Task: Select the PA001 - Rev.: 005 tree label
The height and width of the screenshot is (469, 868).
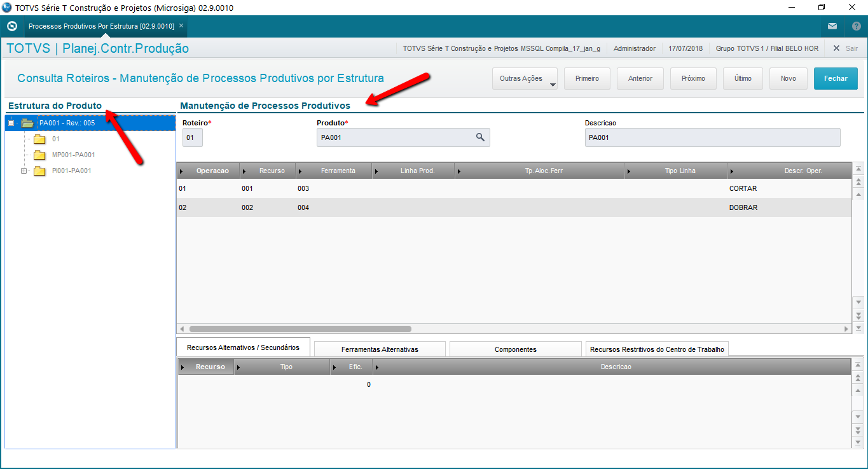Action: click(x=67, y=123)
